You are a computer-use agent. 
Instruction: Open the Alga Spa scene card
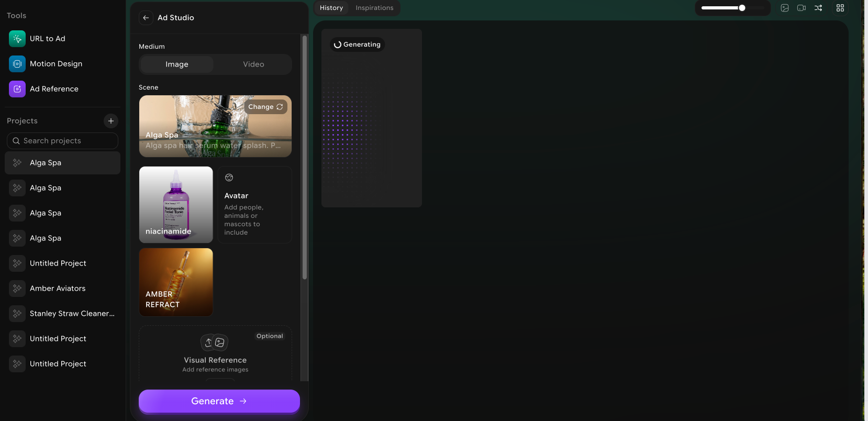[x=215, y=126]
